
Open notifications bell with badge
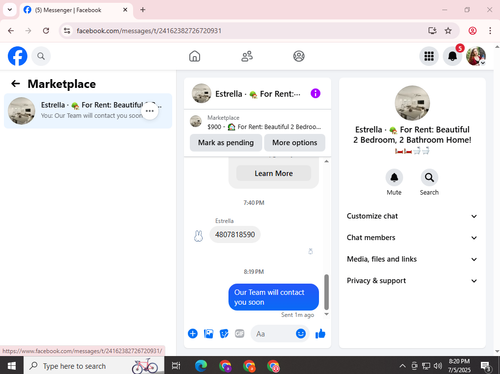[452, 56]
